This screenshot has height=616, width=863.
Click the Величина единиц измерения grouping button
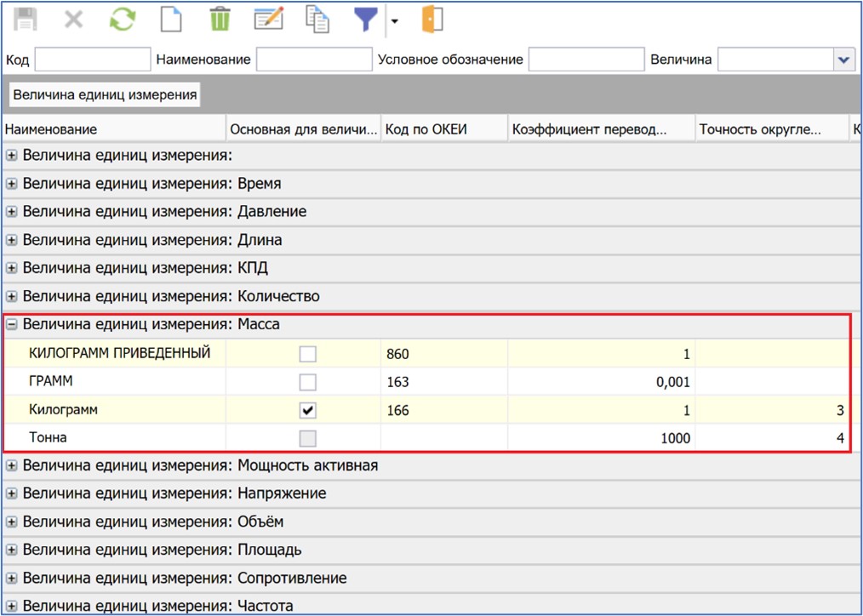[x=105, y=94]
